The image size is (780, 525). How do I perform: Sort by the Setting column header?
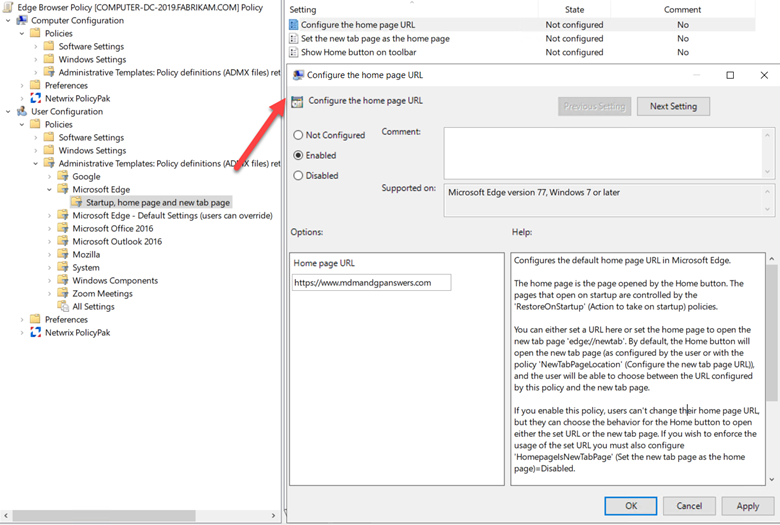(412, 9)
